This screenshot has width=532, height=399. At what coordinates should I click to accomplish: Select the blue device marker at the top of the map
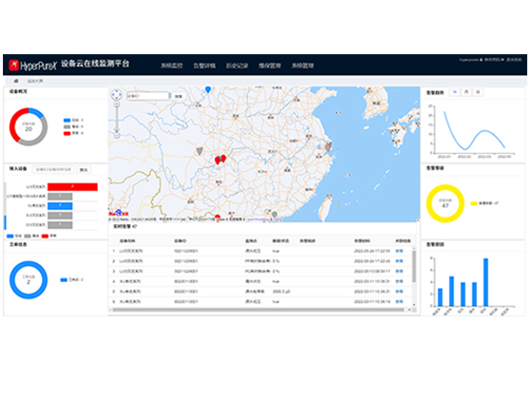point(208,89)
